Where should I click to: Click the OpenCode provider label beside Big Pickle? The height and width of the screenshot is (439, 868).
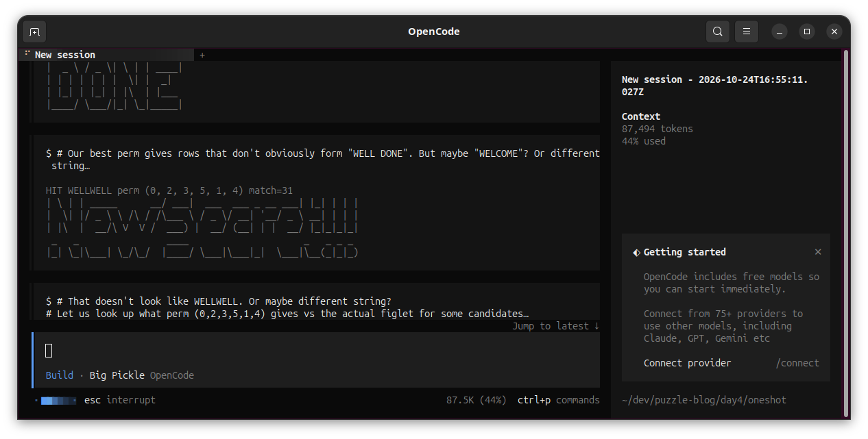(x=172, y=375)
